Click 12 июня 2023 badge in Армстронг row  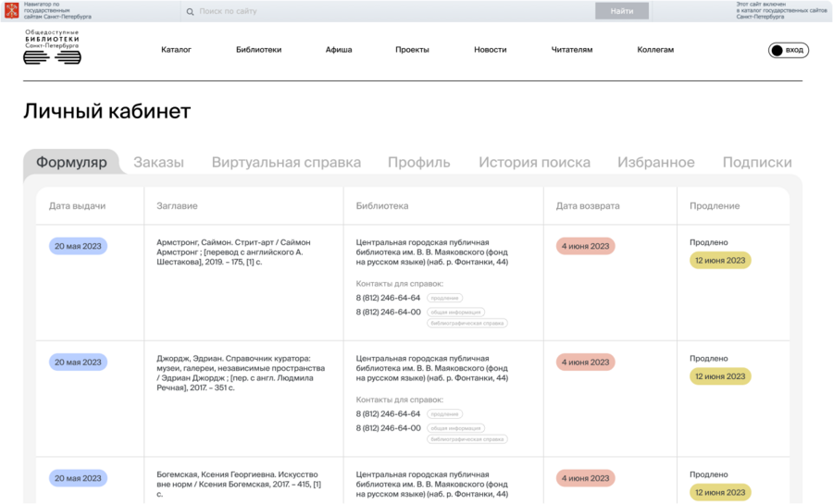720,261
